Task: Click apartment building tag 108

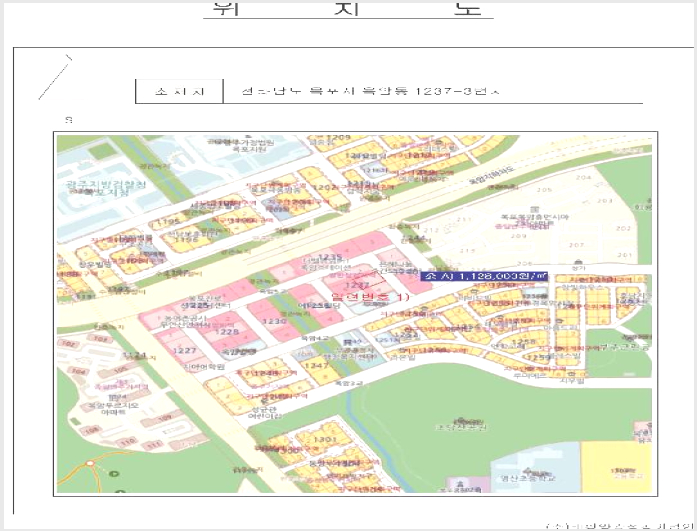Action: [x=92, y=430]
